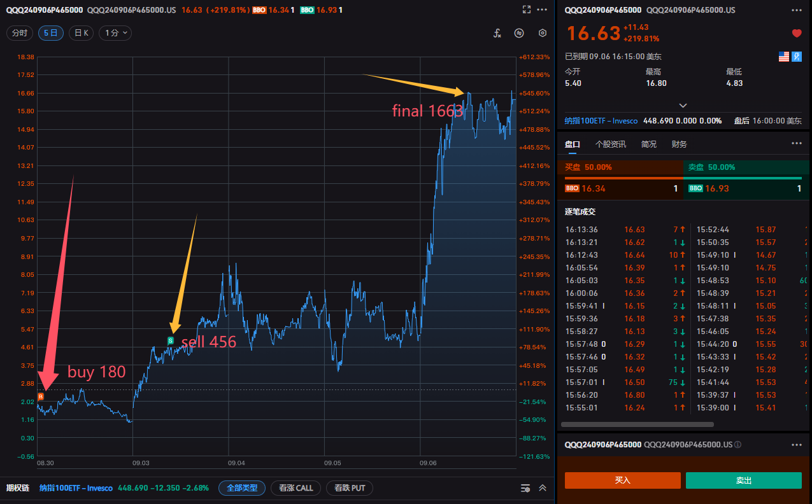Remove from watchlist via red heart
The height and width of the screenshot is (504, 812).
point(796,34)
